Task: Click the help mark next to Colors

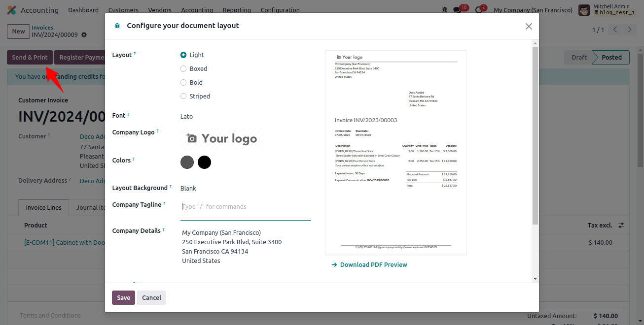Action: [x=134, y=159]
